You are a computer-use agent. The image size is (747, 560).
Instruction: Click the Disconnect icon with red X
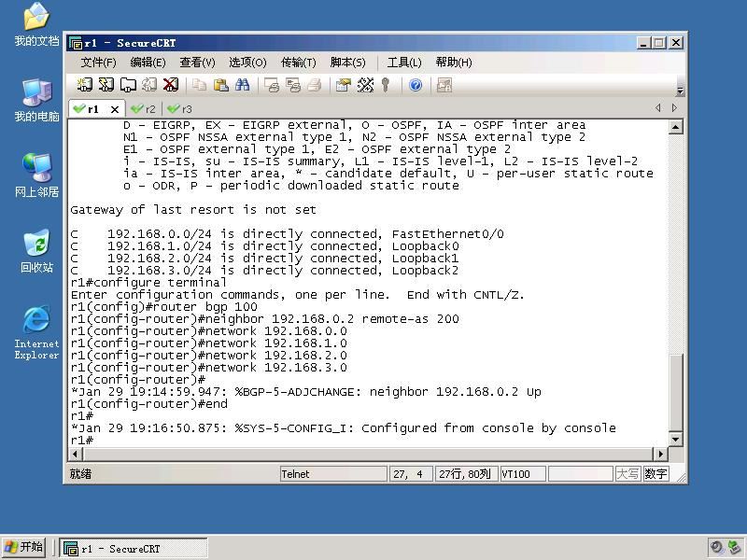click(171, 85)
